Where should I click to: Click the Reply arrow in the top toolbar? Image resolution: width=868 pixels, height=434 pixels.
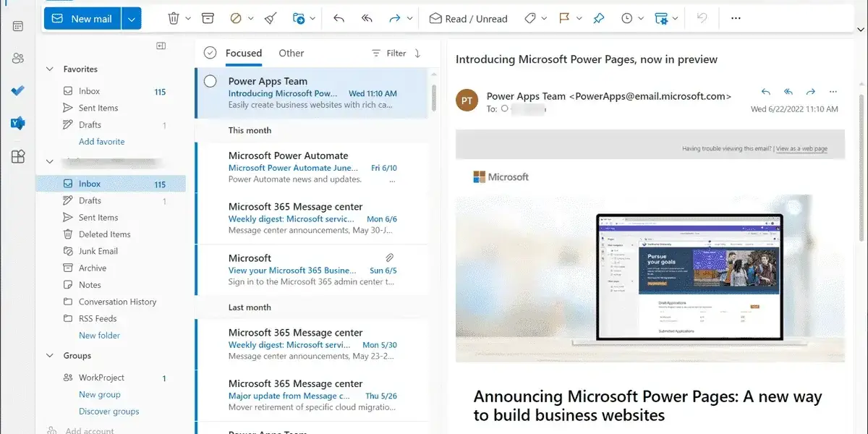coord(339,19)
